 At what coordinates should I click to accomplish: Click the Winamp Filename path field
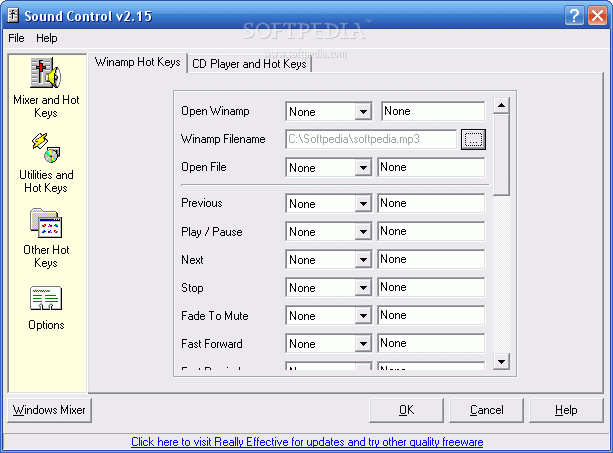[x=371, y=139]
